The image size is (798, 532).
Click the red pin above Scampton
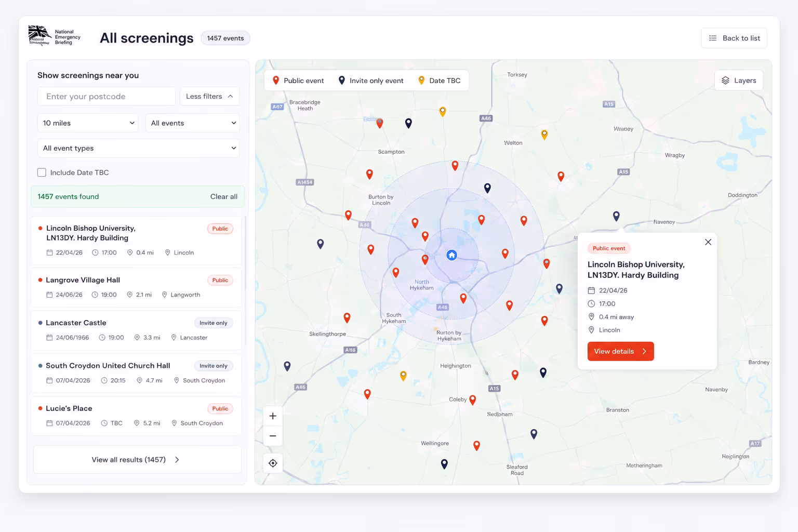tap(380, 123)
